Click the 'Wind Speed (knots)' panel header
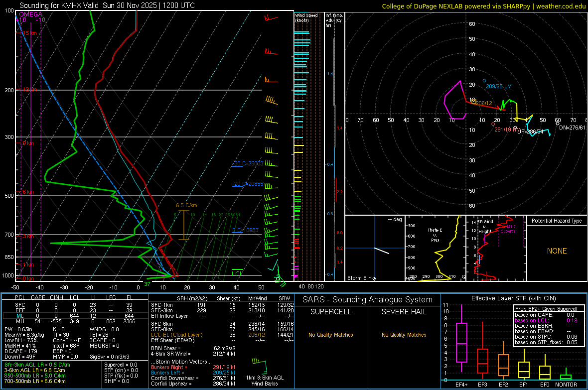 pyautogui.click(x=306, y=17)
